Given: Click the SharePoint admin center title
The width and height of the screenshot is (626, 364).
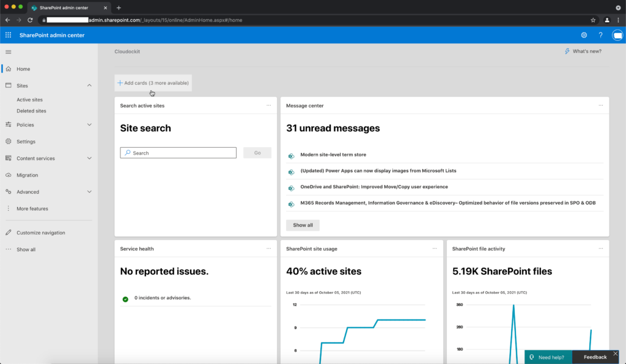Looking at the screenshot, I should click(x=52, y=35).
